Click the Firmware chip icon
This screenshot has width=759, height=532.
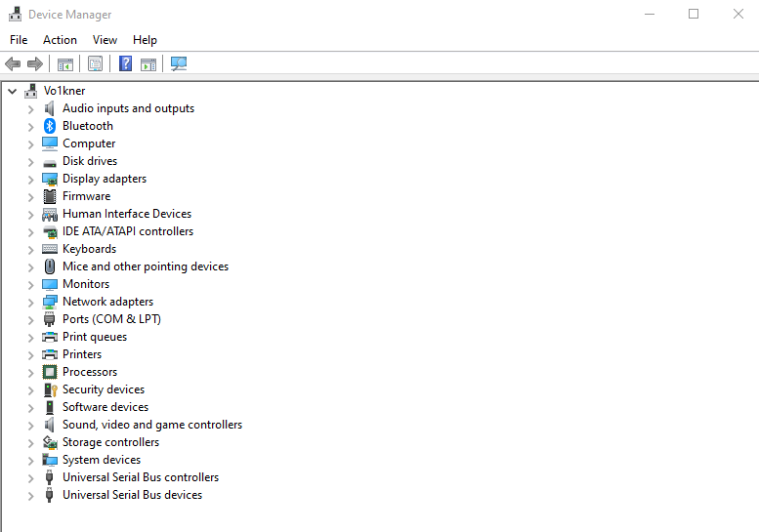[50, 196]
